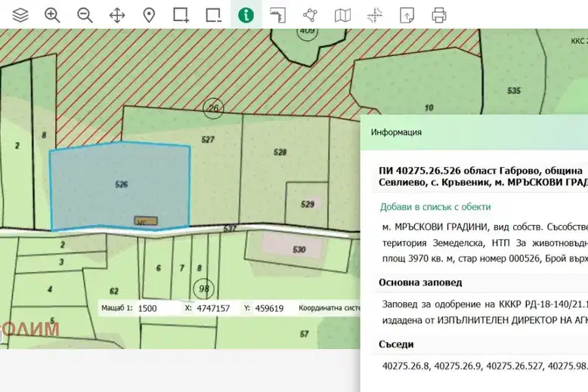Activate add-to-selection rectangle tool

(x=181, y=15)
